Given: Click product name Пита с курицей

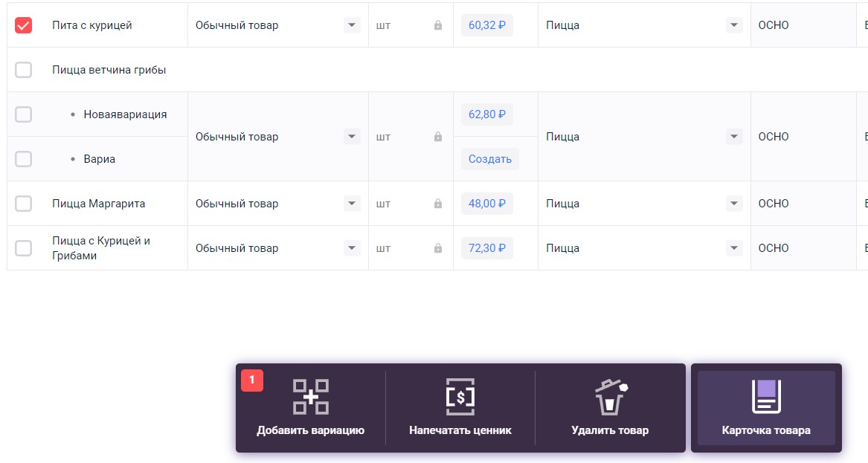Looking at the screenshot, I should (x=92, y=25).
